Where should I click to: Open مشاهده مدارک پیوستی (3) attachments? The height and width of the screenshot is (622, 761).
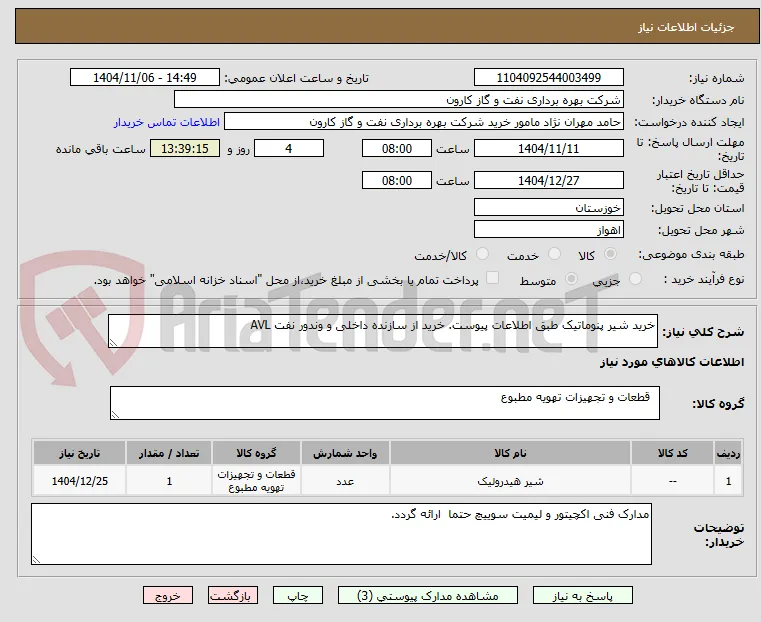click(428, 596)
